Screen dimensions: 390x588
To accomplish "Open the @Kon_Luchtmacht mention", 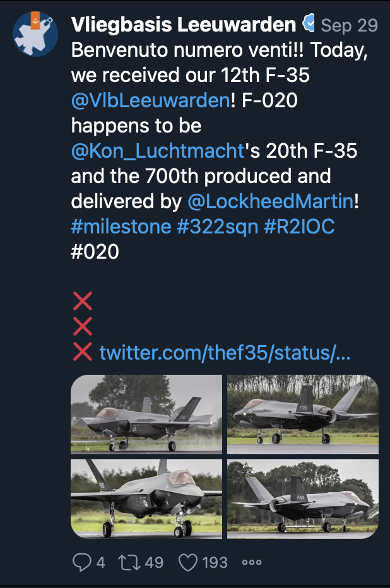I will coord(158,151).
